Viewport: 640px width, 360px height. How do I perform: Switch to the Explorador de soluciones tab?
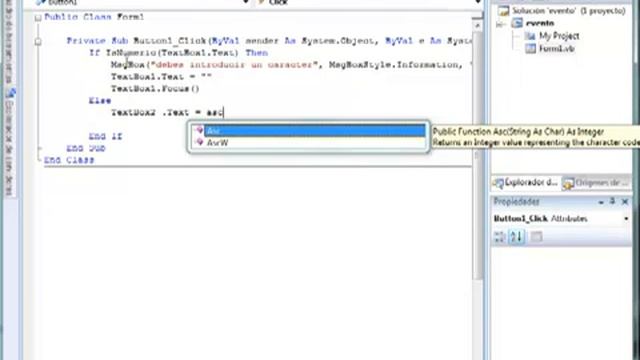pyautogui.click(x=526, y=183)
